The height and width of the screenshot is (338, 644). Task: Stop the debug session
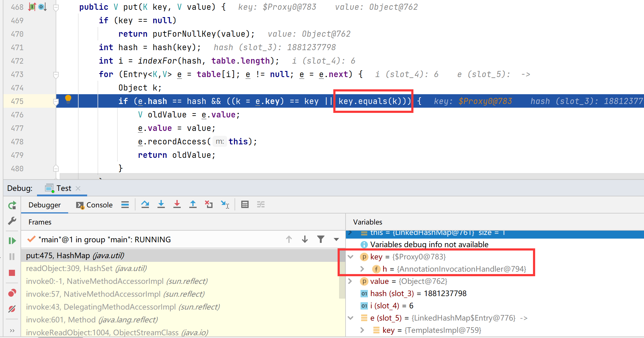point(12,273)
